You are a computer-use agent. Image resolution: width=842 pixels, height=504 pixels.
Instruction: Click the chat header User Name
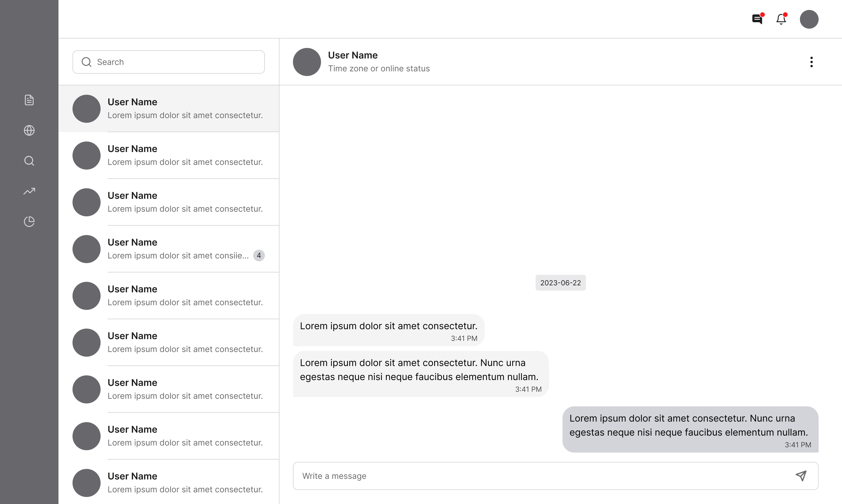[353, 55]
